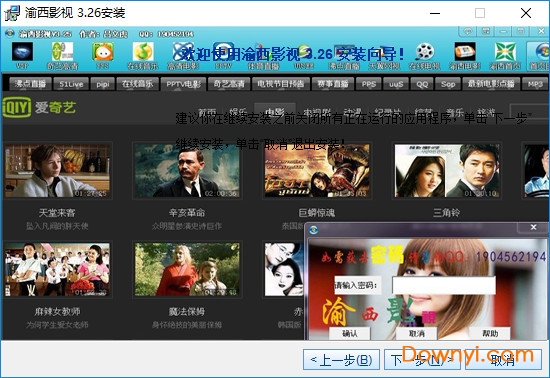
Task: Minimize the installer window
Action: pyautogui.click(x=435, y=13)
